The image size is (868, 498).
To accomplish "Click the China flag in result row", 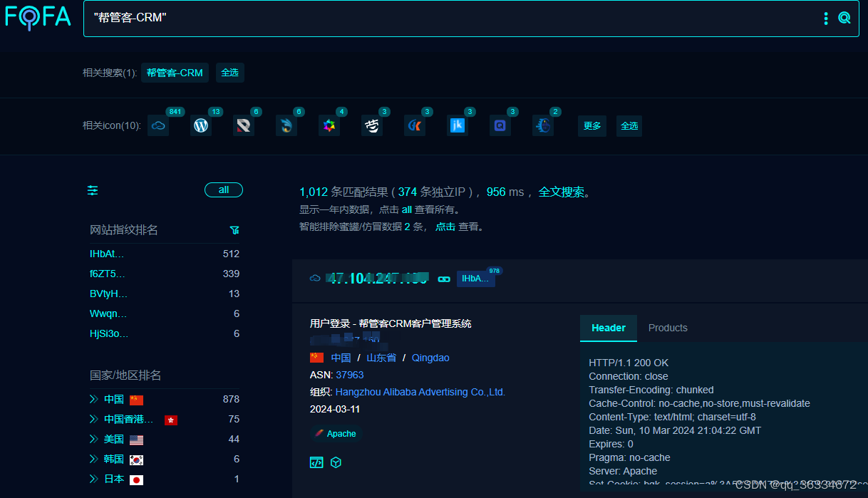I will 316,358.
